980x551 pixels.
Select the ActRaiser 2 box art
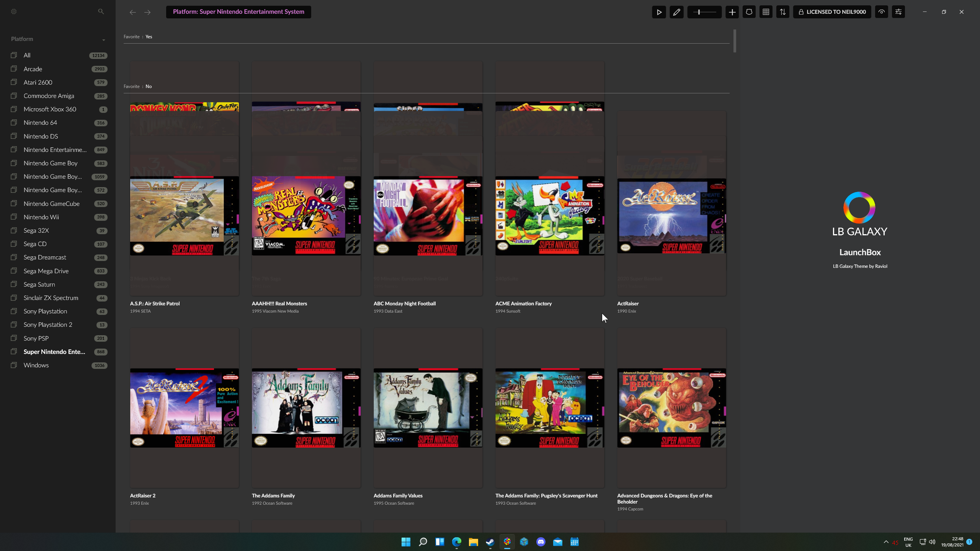pos(185,408)
